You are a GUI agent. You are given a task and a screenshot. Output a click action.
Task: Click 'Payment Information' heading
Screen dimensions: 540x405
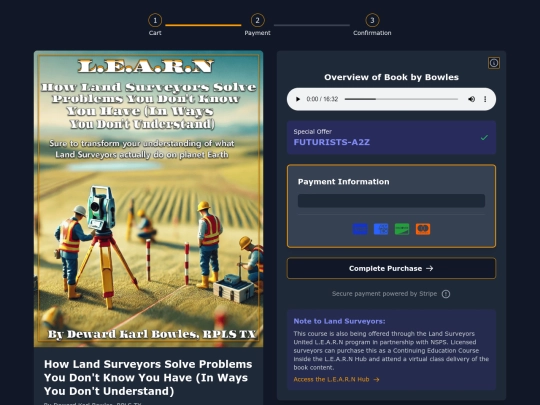pyautogui.click(x=343, y=182)
